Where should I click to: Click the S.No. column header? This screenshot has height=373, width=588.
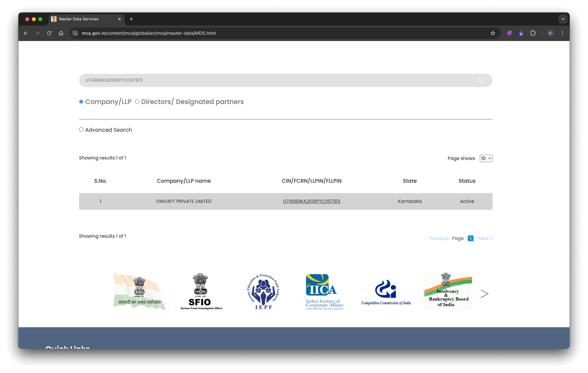(x=100, y=181)
